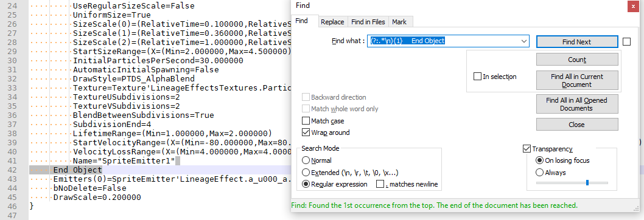Screen dimensions: 644x220
Task: Click the 'Name="SpriteEmitter1"' line
Action: [124, 160]
